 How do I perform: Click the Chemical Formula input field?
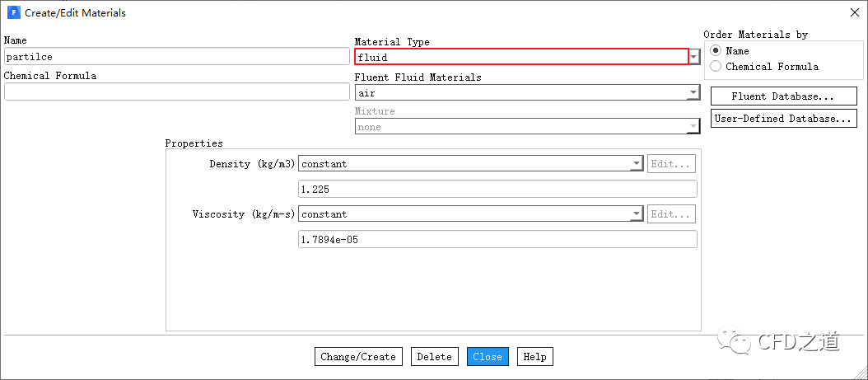pos(176,91)
